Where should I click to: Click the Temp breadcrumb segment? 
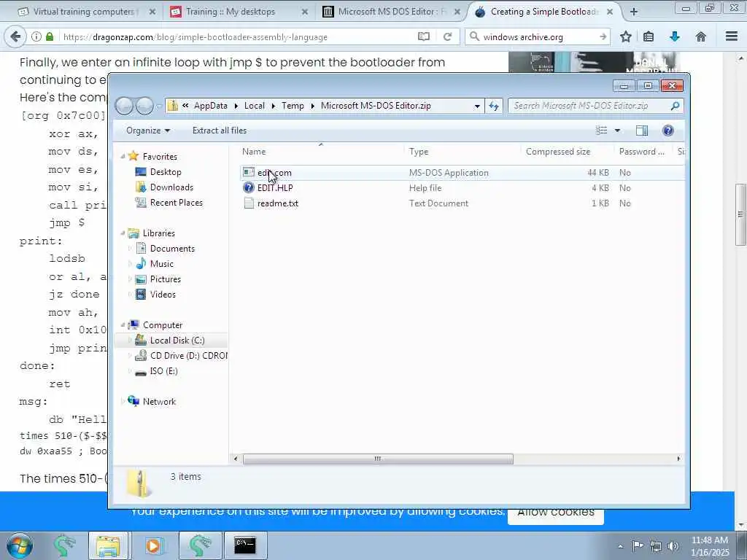click(x=293, y=106)
